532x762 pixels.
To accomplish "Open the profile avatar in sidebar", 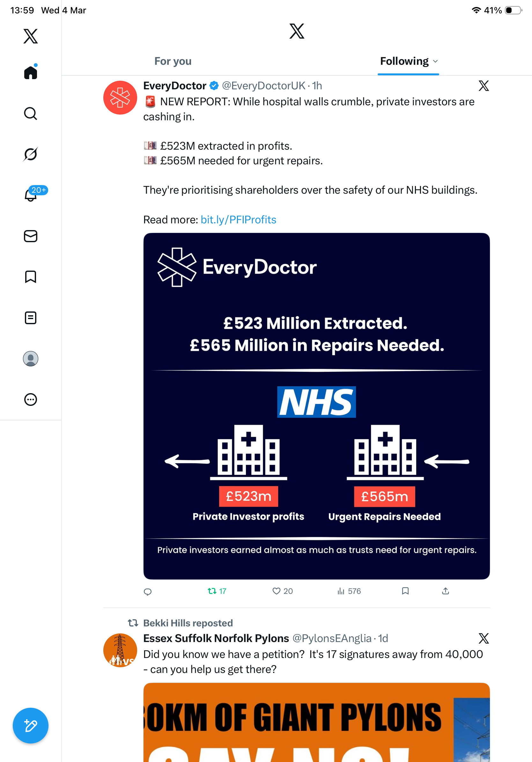I will [31, 359].
